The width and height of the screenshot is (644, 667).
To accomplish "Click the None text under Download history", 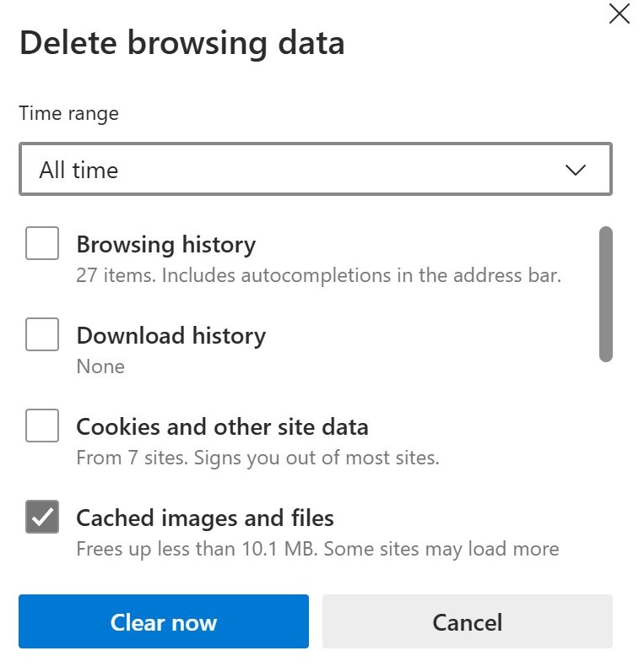I will (x=100, y=366).
